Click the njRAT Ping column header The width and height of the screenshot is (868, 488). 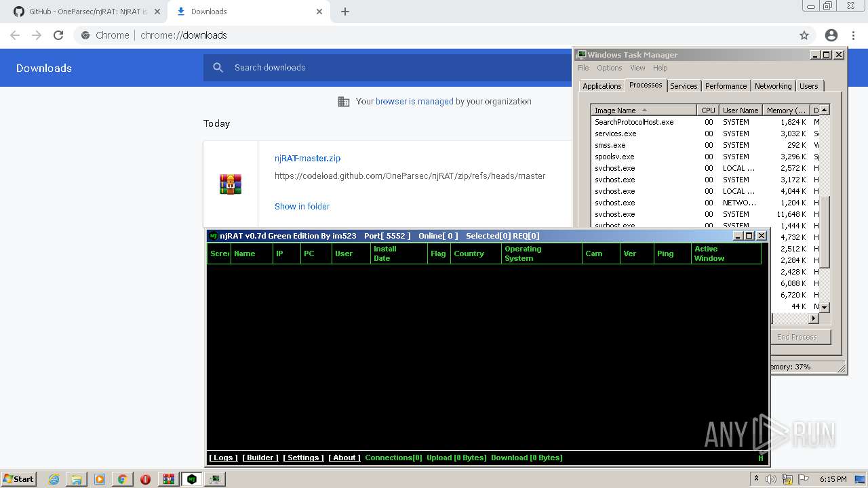point(671,253)
